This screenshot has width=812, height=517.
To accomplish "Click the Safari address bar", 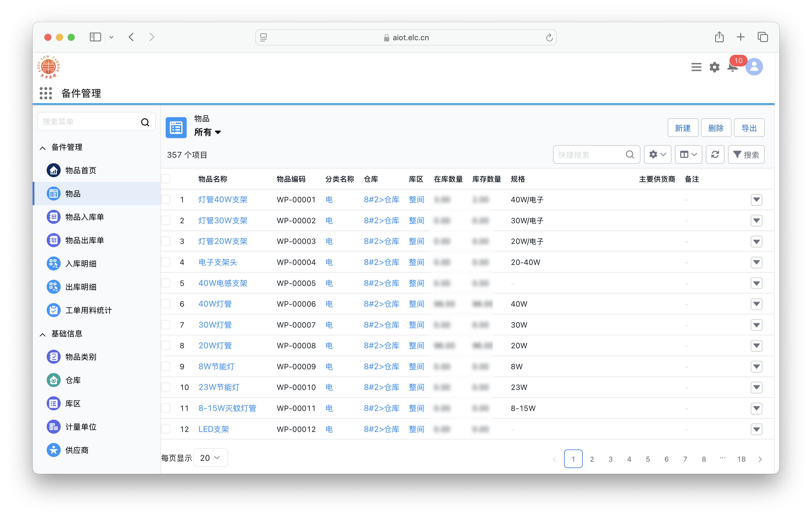I will pyautogui.click(x=406, y=37).
